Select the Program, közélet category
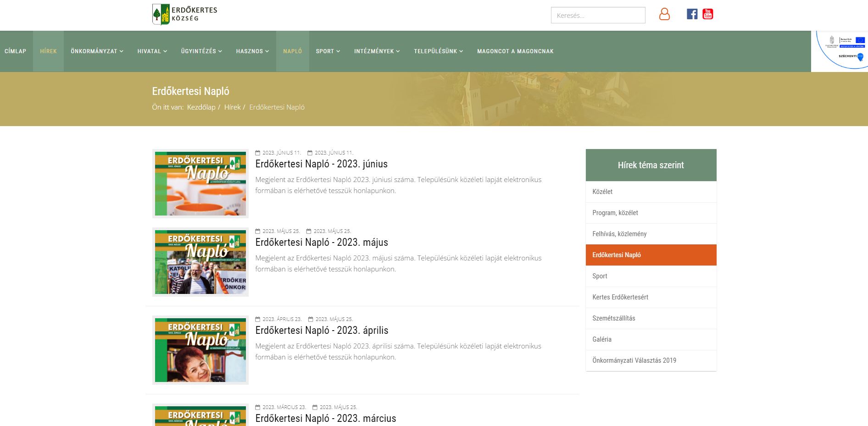The image size is (868, 426). point(651,213)
